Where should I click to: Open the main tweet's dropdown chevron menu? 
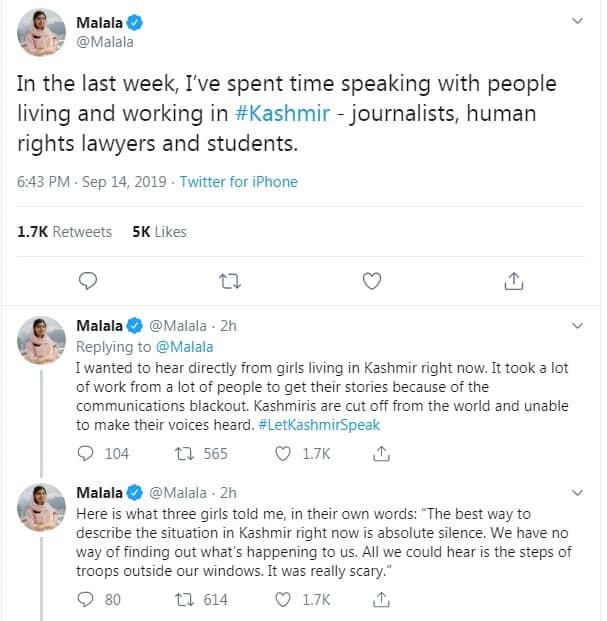tap(577, 21)
